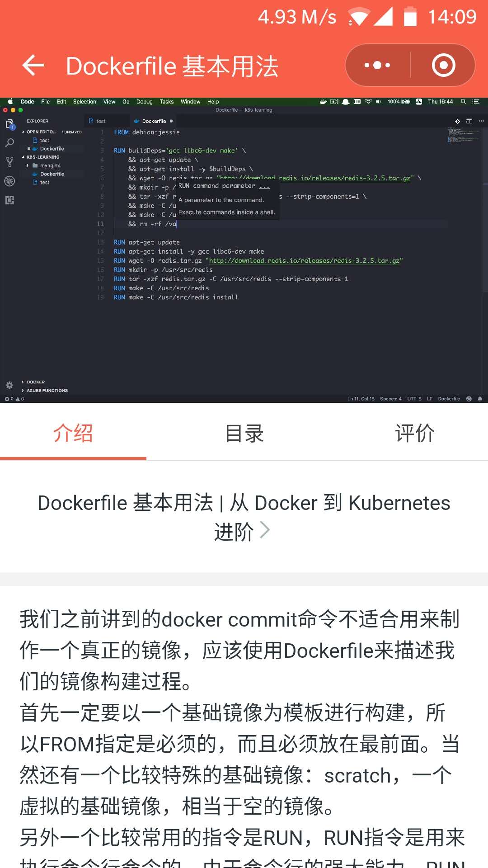
Task: Open the three-dots more menu
Action: [x=377, y=65]
